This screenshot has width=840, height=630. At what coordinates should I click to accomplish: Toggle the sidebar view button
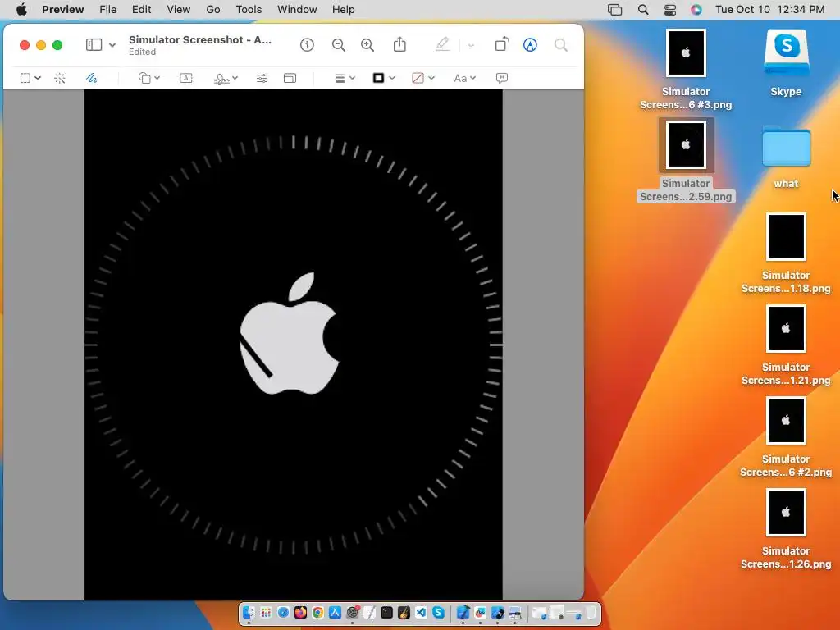click(94, 45)
